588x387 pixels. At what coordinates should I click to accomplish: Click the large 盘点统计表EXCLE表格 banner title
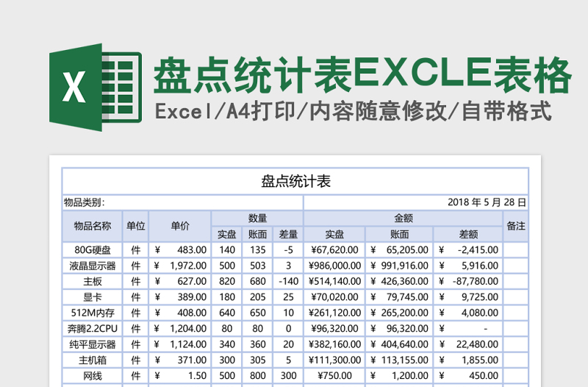point(362,75)
